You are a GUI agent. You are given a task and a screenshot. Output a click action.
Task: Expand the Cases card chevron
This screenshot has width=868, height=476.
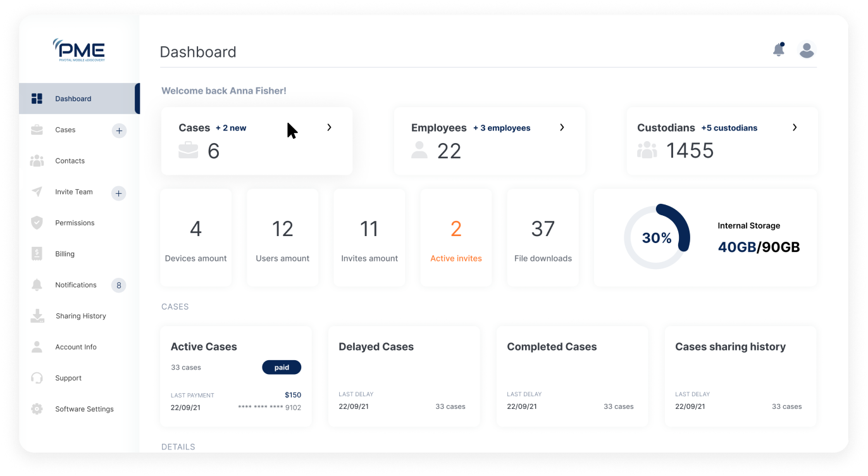[329, 127]
